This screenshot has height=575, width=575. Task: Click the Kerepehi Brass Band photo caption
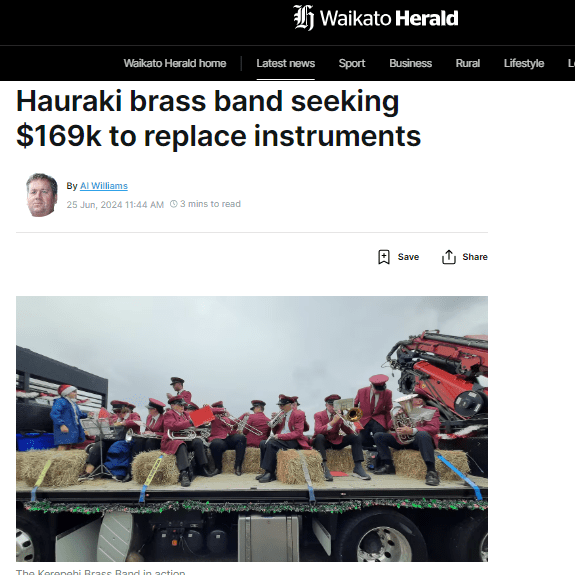101,572
